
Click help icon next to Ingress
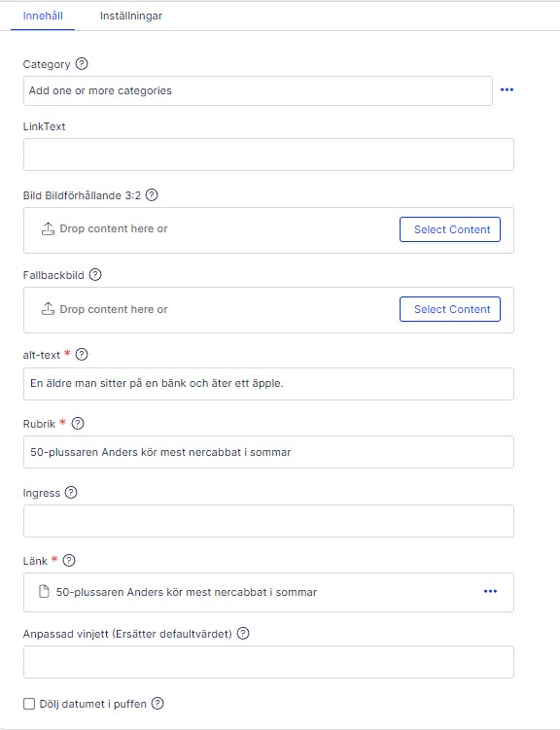[x=71, y=492]
